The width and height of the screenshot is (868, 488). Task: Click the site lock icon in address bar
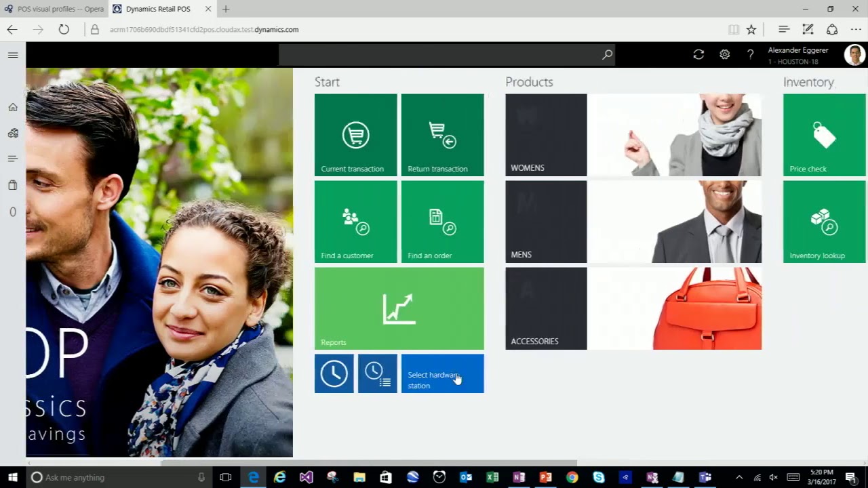coord(95,30)
